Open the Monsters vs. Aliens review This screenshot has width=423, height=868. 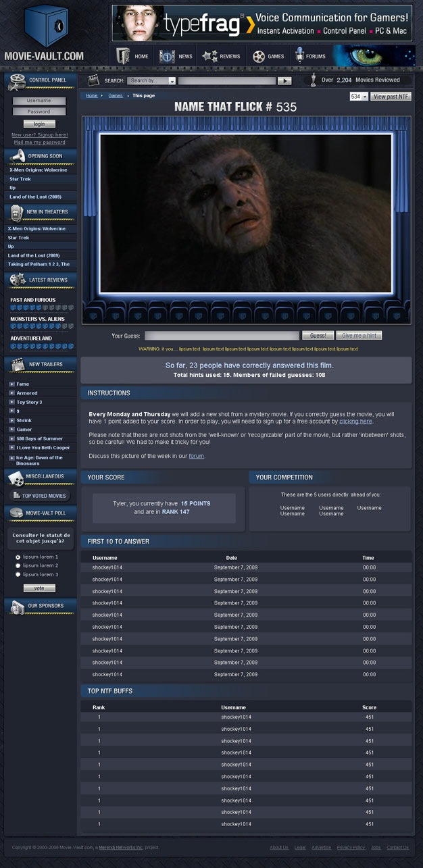click(38, 319)
